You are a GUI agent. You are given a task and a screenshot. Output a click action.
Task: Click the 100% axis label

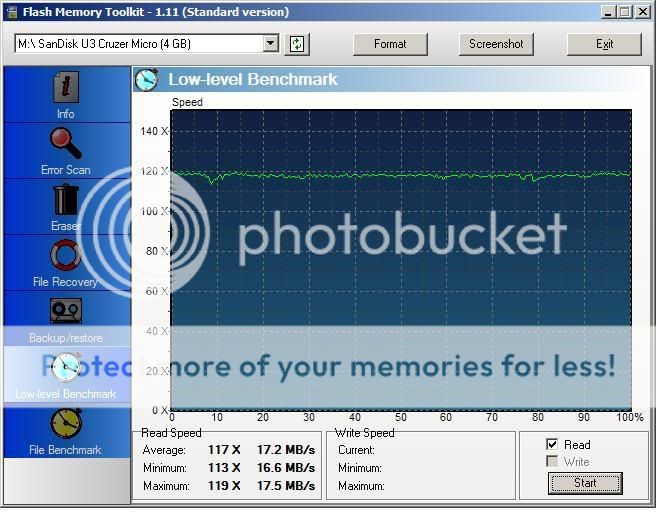pos(630,417)
